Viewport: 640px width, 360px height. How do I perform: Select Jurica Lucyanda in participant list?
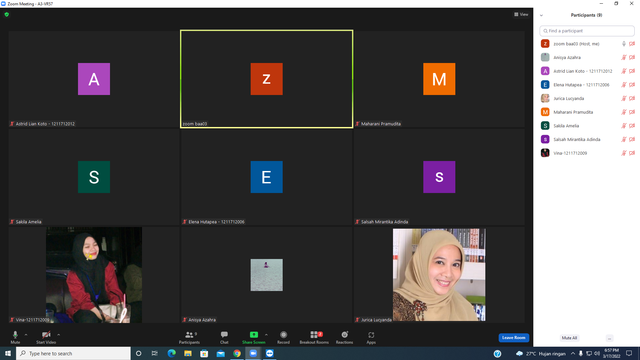click(x=587, y=98)
